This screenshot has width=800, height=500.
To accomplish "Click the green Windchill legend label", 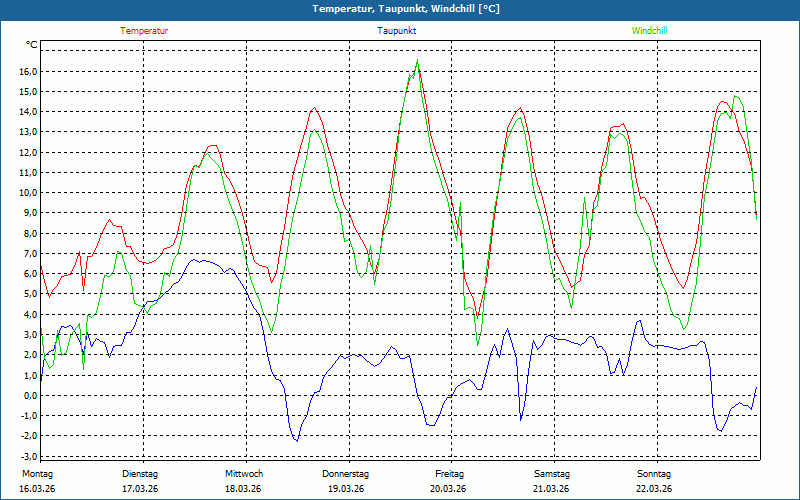I will click(650, 31).
